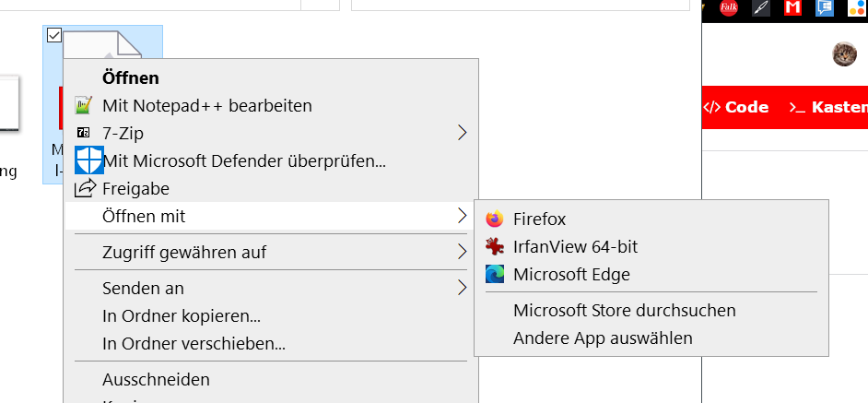Choose Ausschneiden in the context menu
Screen dimensions: 868x403
[x=156, y=380]
